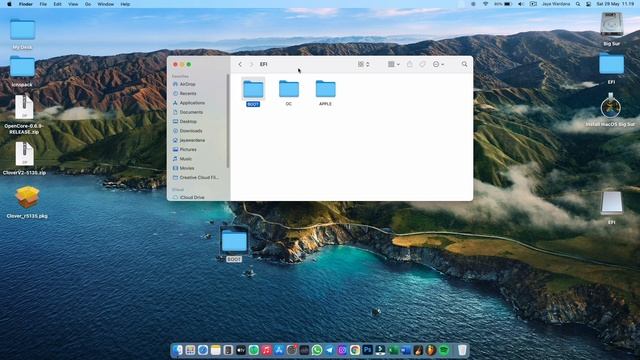Viewport: 640px width, 360px height.
Task: Open the Go menu
Action: [88, 4]
